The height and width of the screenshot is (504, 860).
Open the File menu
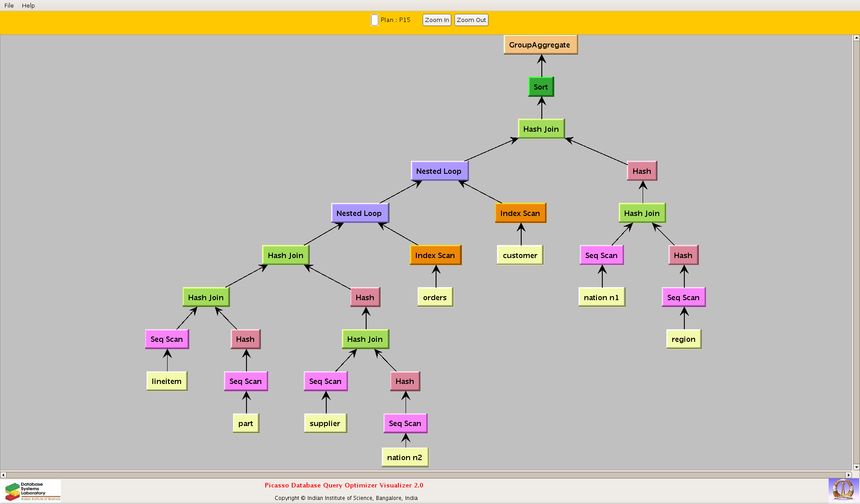[x=9, y=5]
